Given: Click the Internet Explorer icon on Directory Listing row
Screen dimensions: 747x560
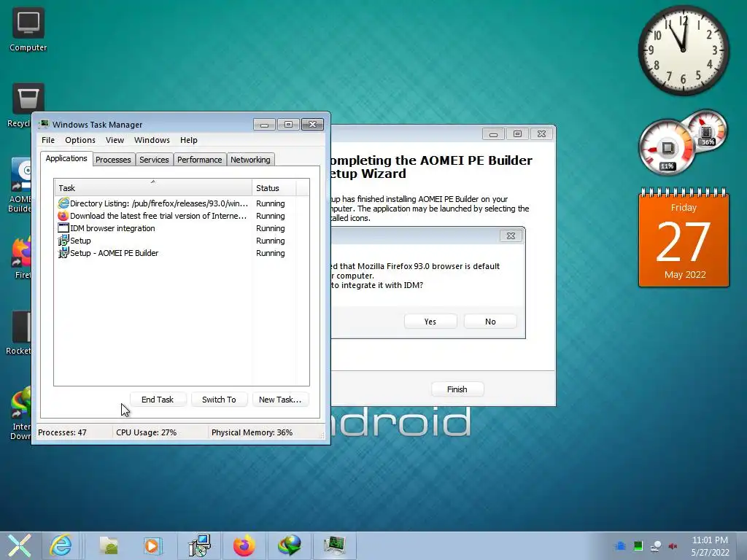Looking at the screenshot, I should coord(63,203).
